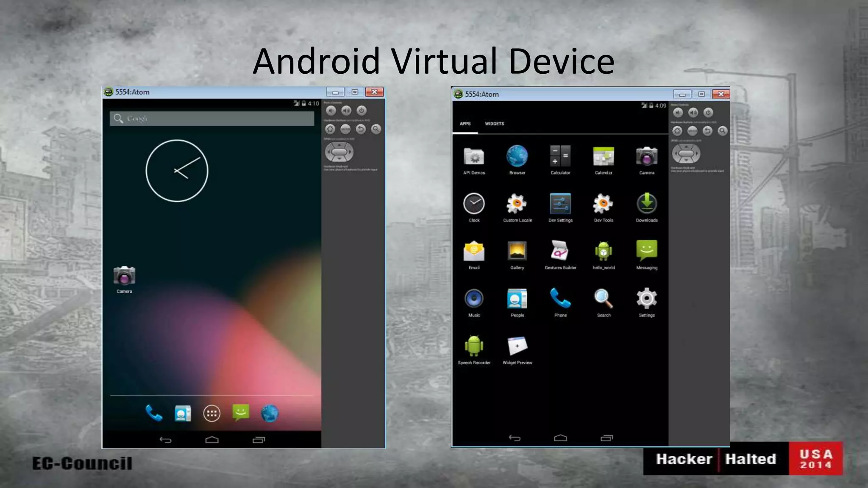The width and height of the screenshot is (868, 488).
Task: Click hardware Search button on left emulator panel
Action: coord(376,129)
